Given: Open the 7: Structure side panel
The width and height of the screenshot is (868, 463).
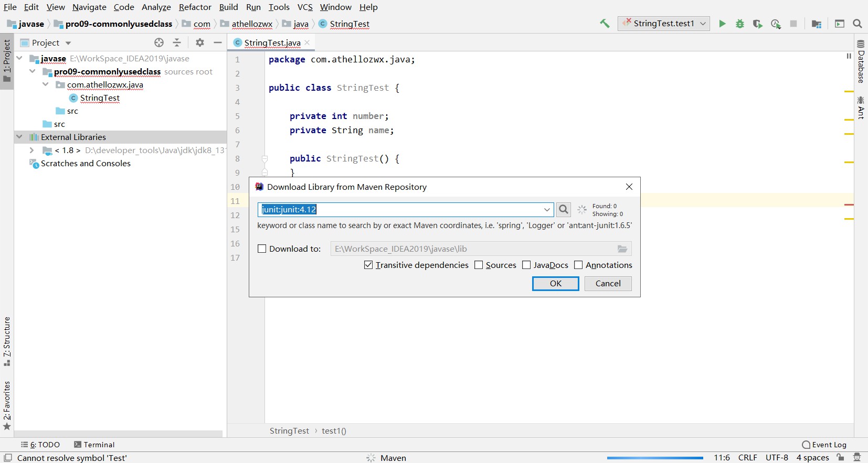Looking at the screenshot, I should 7,341.
